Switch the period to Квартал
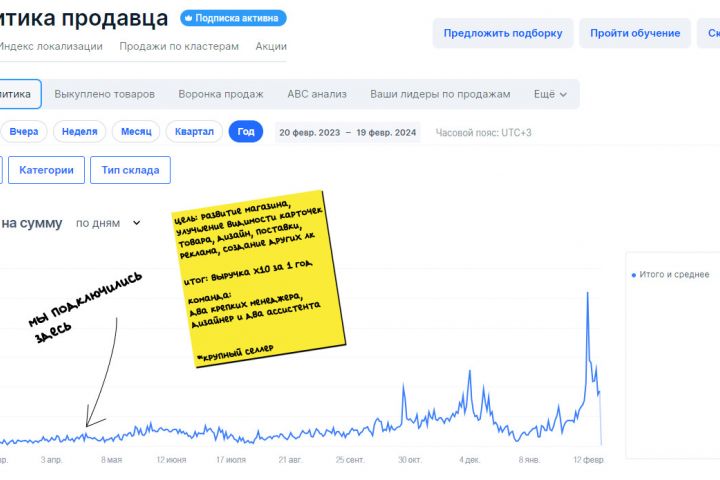This screenshot has width=720, height=480. coord(194,132)
